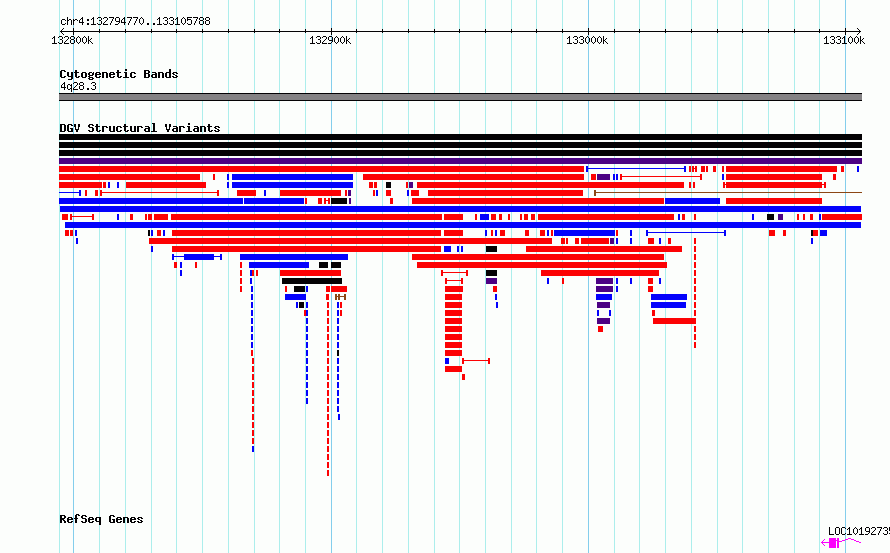Click the LOC1019273 gene label

pyautogui.click(x=859, y=531)
